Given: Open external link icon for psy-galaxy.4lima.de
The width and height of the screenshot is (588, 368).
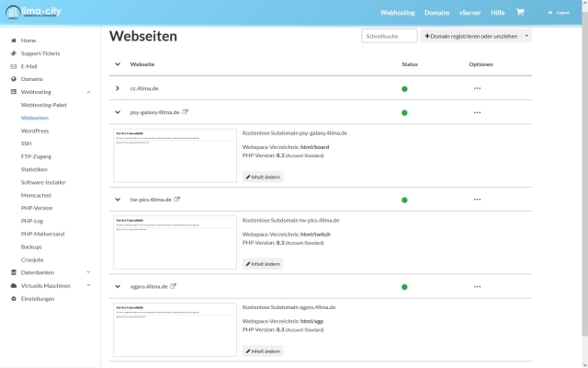Looking at the screenshot, I should click(x=185, y=112).
